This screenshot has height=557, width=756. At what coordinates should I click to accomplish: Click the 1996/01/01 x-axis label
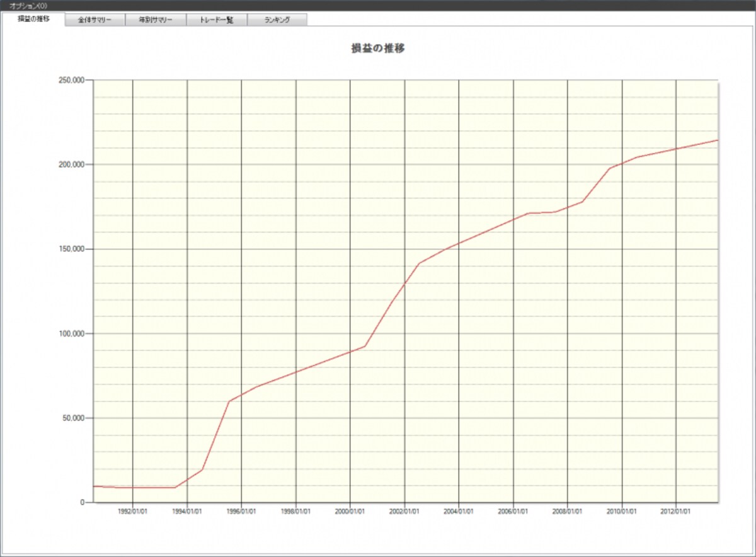[x=241, y=512]
